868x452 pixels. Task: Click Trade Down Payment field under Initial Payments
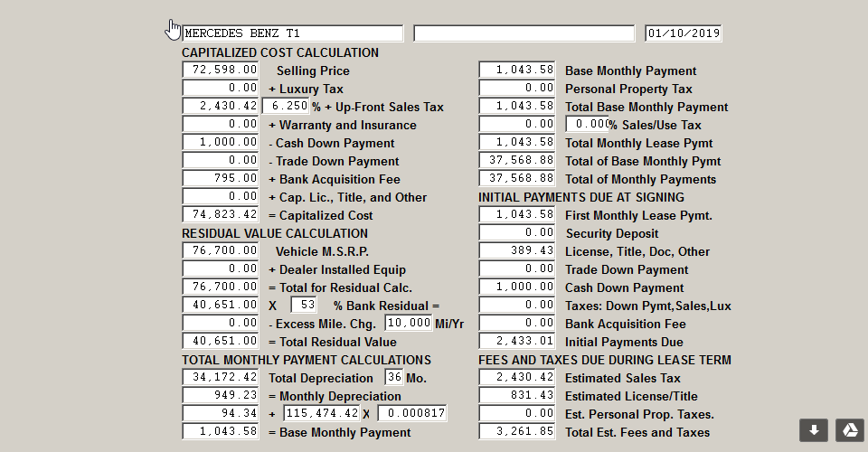(517, 268)
